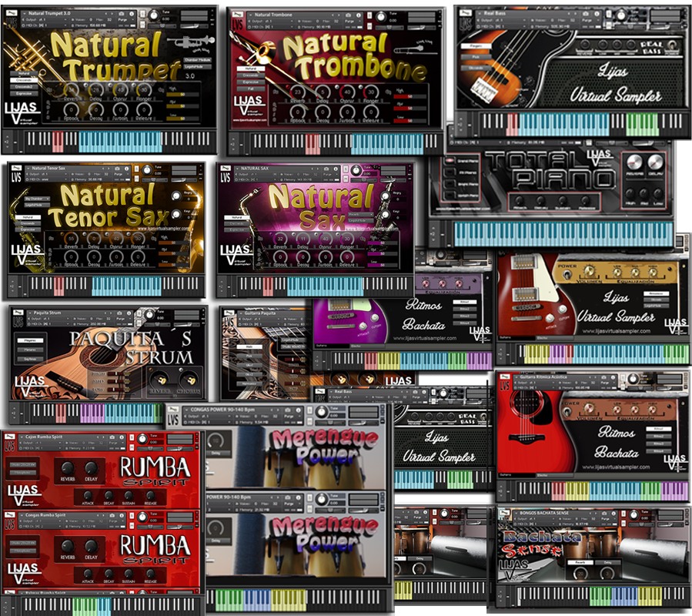692x616 pixels.
Task: Click the camera snapshot icon in Natural Tenor Sax
Action: pyautogui.click(x=117, y=168)
